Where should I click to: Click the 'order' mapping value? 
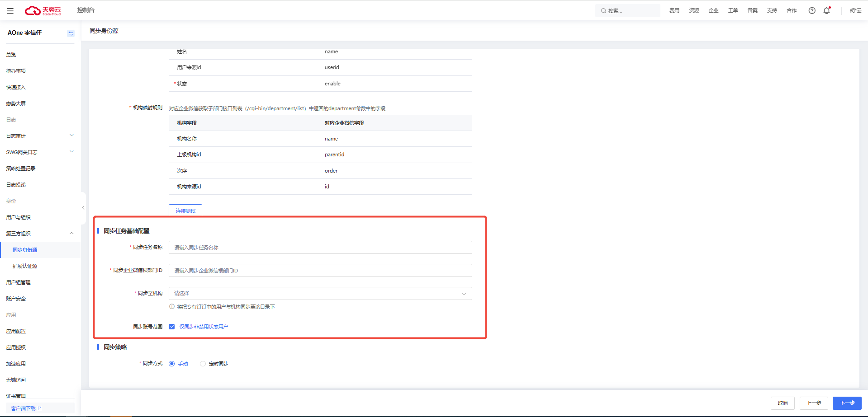[x=331, y=171]
